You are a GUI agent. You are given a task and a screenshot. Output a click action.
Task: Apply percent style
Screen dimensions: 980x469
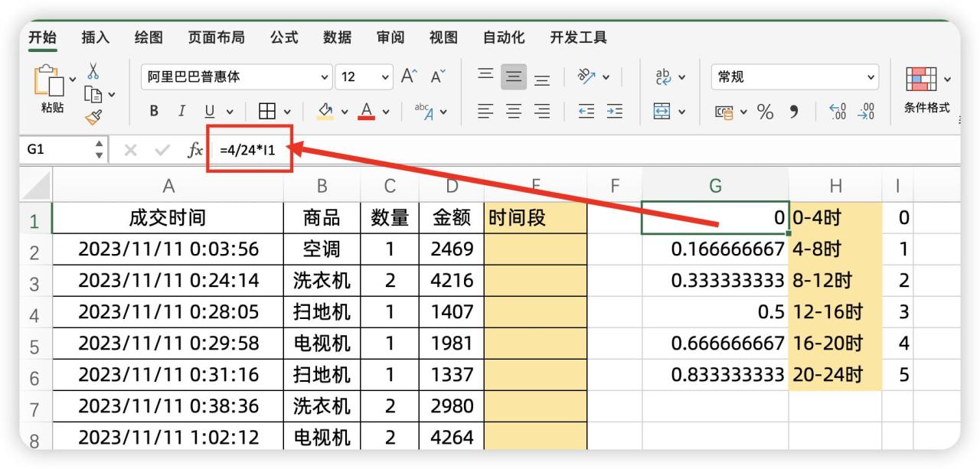coord(765,112)
